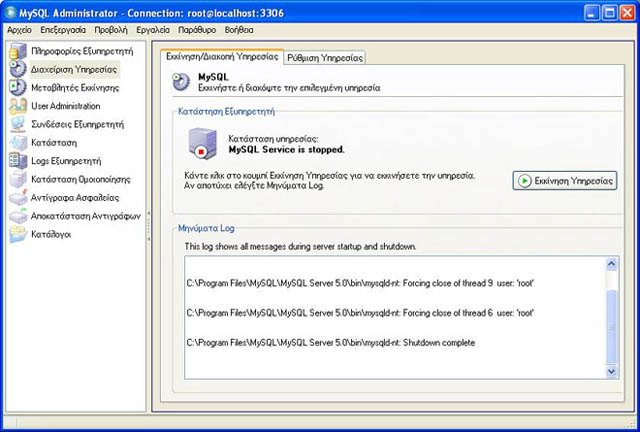Image resolution: width=640 pixels, height=432 pixels.
Task: Click the MySQL service gear icon in header
Action: pos(181,82)
